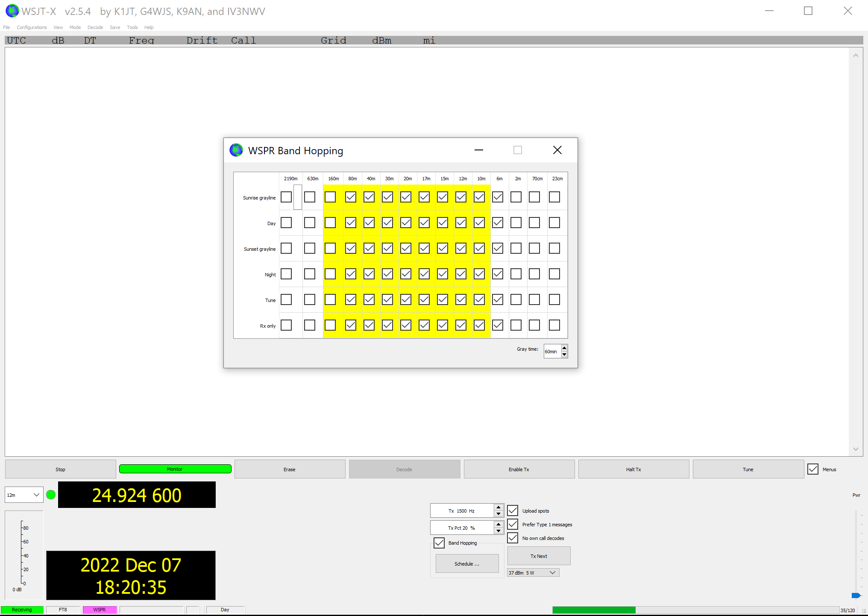Click the Tune button
Viewport: 868px width, 616px height.
coord(748,469)
